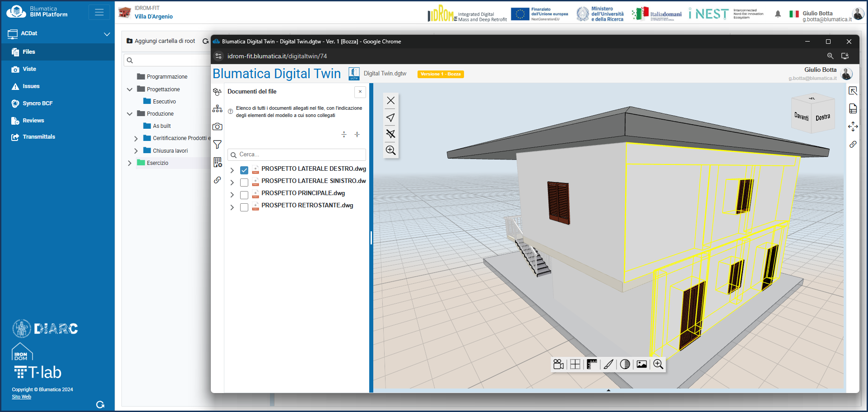Open the filter funnel tool
Screen dimensions: 868x412
tap(217, 145)
